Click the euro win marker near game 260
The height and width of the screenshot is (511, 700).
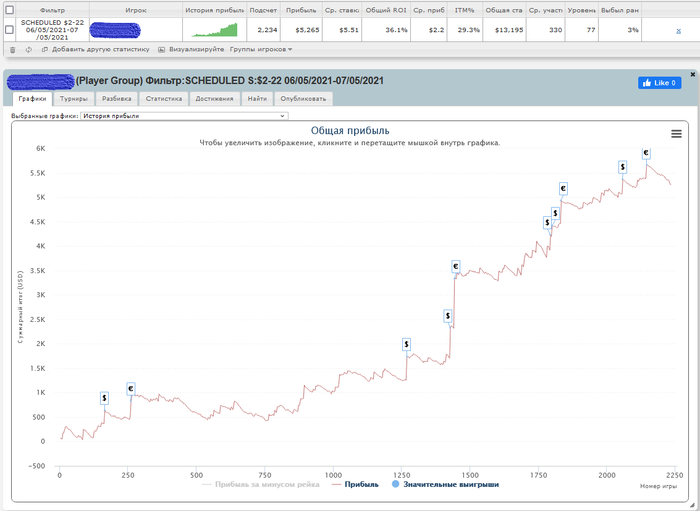(x=130, y=389)
